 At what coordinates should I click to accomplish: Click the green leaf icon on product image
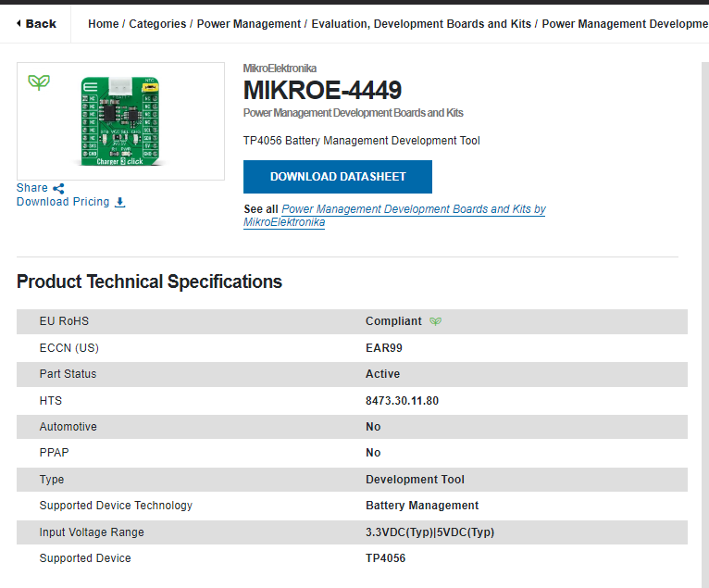pyautogui.click(x=39, y=82)
